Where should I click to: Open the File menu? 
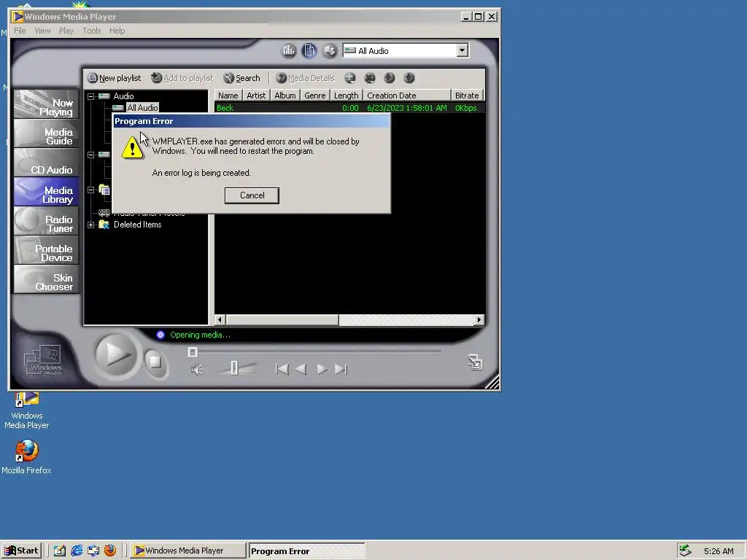(20, 31)
